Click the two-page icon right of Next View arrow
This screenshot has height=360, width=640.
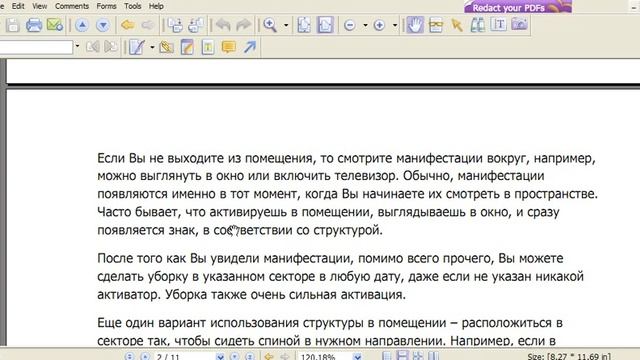tap(176, 25)
